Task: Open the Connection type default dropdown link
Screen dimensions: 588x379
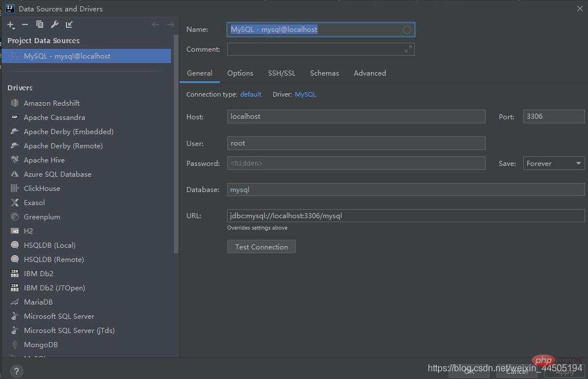Action: 251,94
